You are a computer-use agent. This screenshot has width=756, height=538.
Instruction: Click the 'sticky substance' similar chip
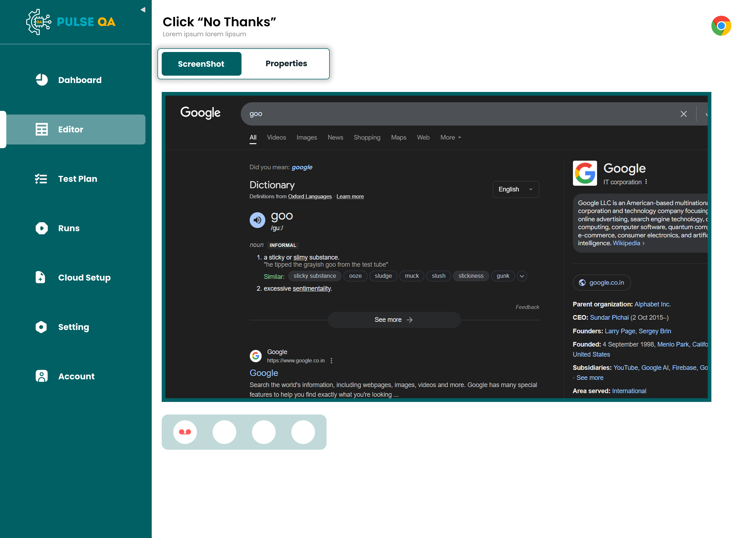314,276
